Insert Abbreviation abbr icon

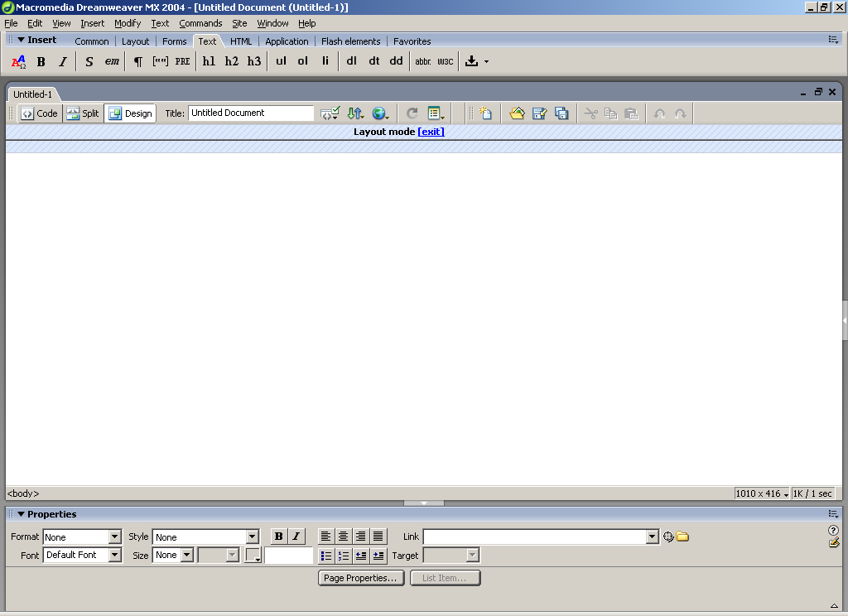tap(423, 61)
